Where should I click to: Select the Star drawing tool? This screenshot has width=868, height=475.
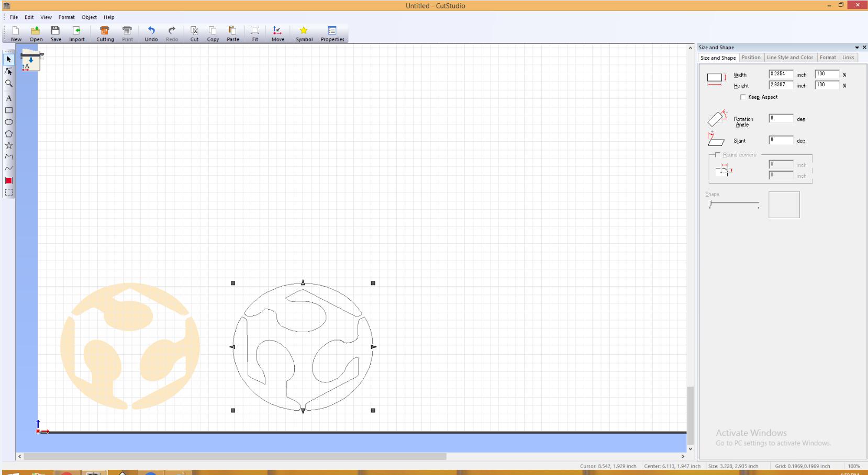point(9,145)
